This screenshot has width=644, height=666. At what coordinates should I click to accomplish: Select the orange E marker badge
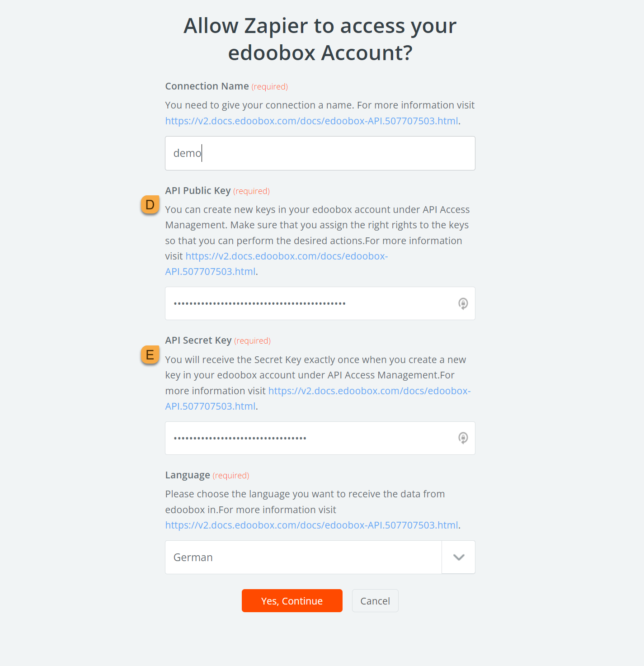[x=150, y=355]
